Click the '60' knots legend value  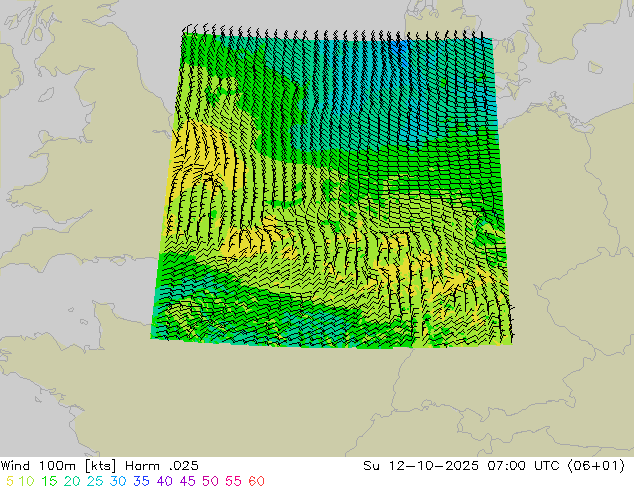[x=256, y=481]
